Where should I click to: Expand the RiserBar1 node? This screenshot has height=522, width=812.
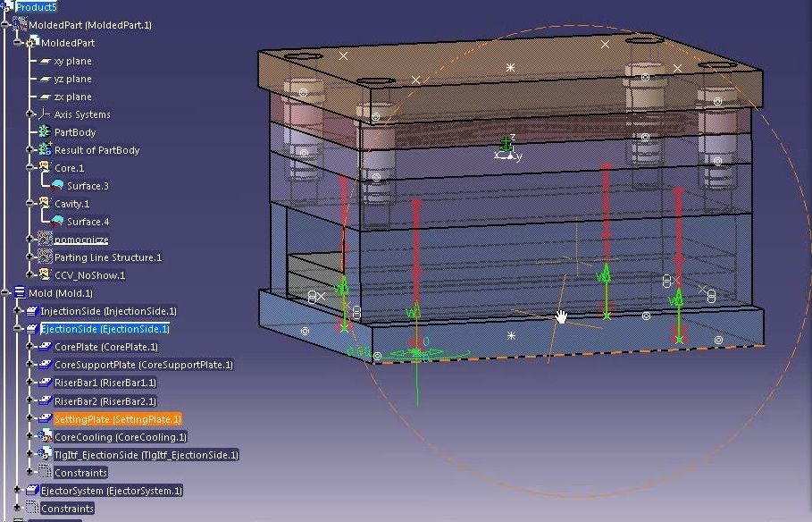30,383
